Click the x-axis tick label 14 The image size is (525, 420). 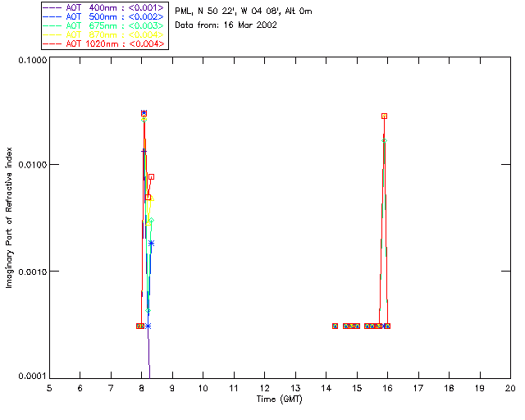[326, 388]
